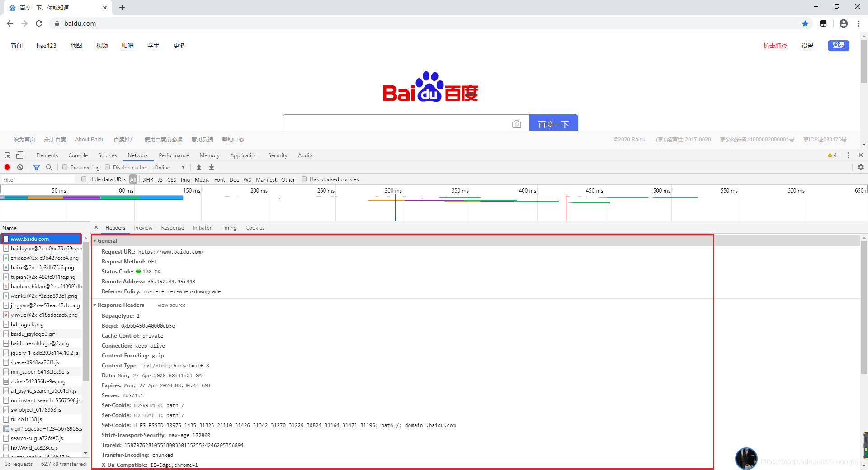Click the request list scrollbar

[x=85, y=312]
